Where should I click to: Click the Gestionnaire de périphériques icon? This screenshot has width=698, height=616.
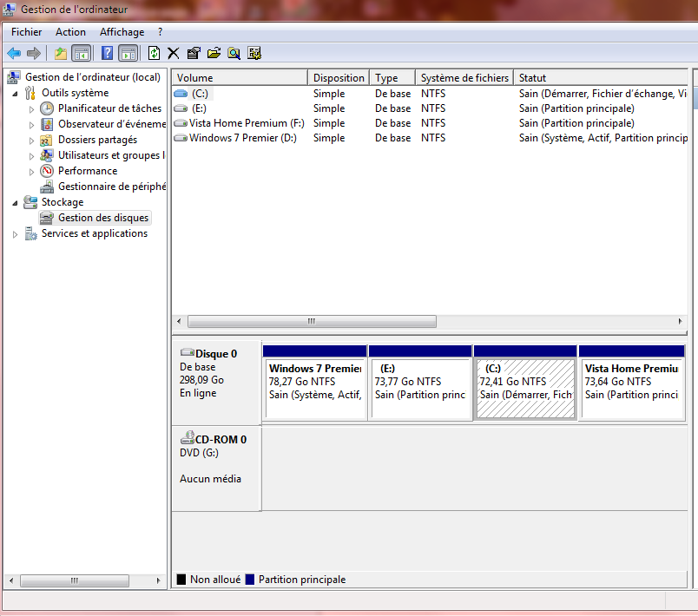point(47,187)
